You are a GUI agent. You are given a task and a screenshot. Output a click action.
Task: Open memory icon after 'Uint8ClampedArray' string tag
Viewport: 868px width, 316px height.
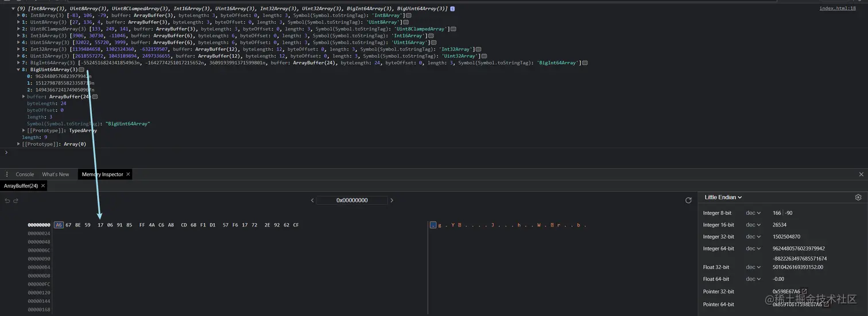click(453, 29)
